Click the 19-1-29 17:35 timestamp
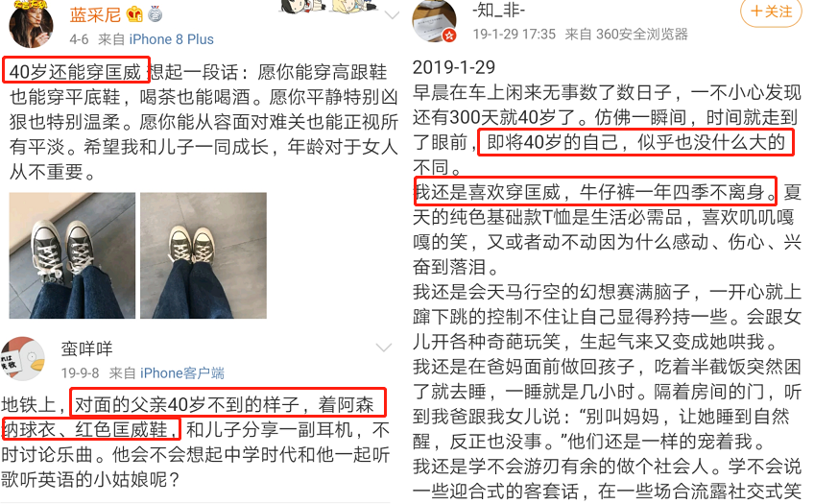The image size is (814, 504). [x=514, y=35]
